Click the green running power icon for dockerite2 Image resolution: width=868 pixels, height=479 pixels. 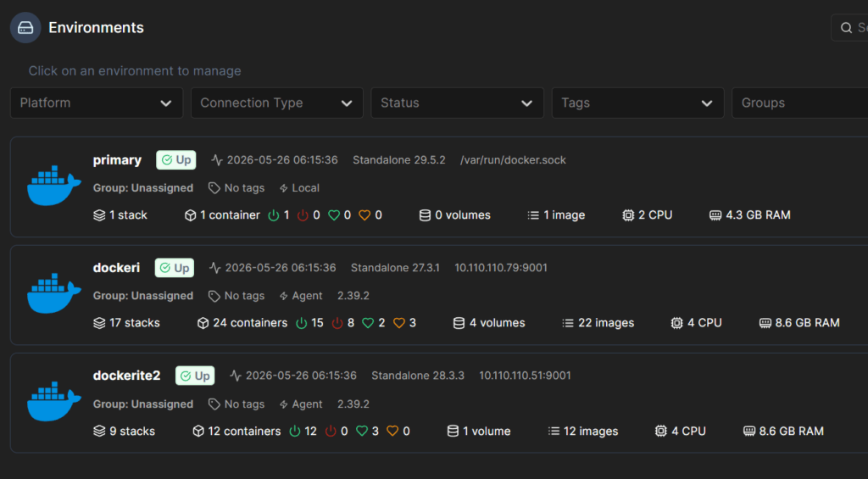(295, 432)
